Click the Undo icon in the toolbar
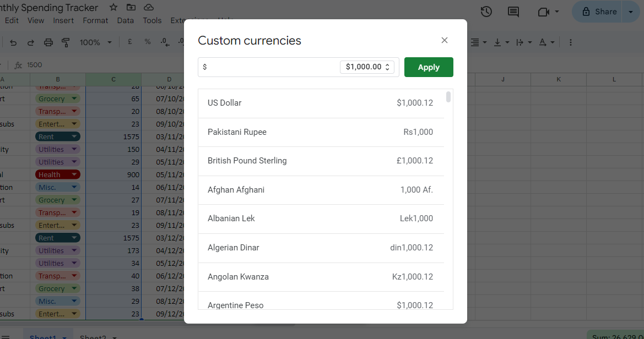This screenshot has width=644, height=339. tap(13, 42)
